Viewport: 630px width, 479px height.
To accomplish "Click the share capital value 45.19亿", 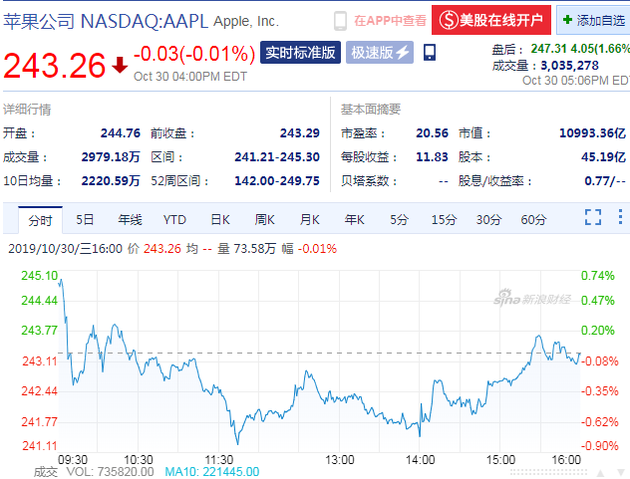I will point(603,157).
